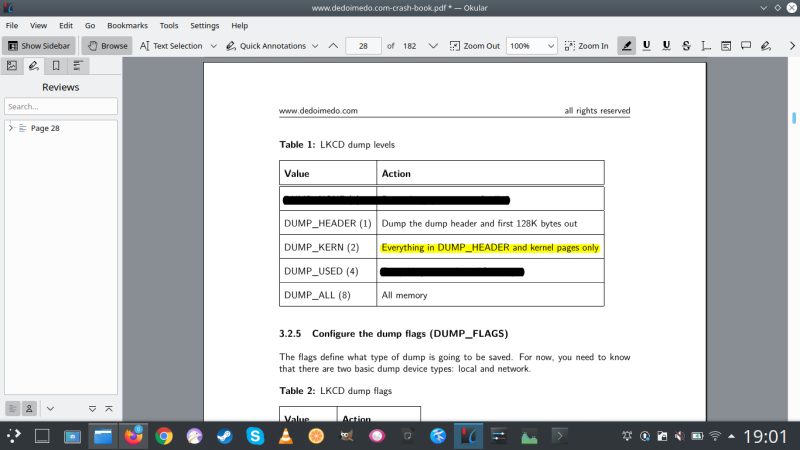800x450 pixels.
Task: Open the 100% zoom level combo box
Action: point(531,46)
